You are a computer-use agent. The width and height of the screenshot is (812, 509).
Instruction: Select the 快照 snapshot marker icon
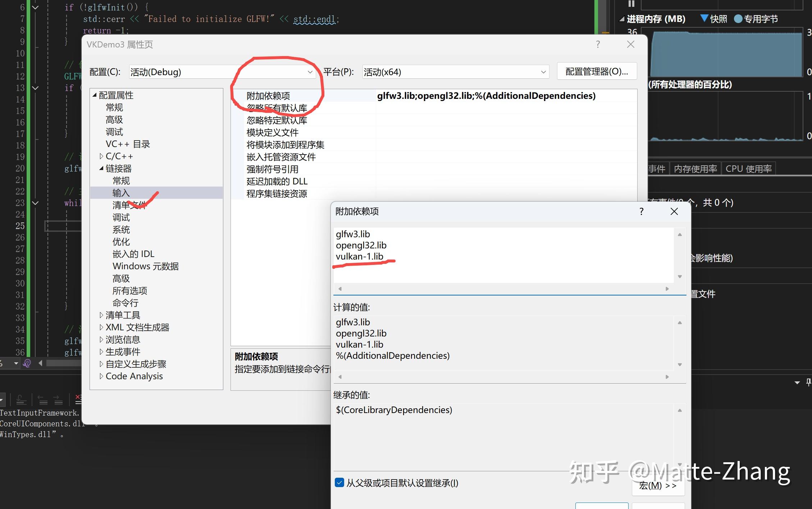click(x=704, y=18)
